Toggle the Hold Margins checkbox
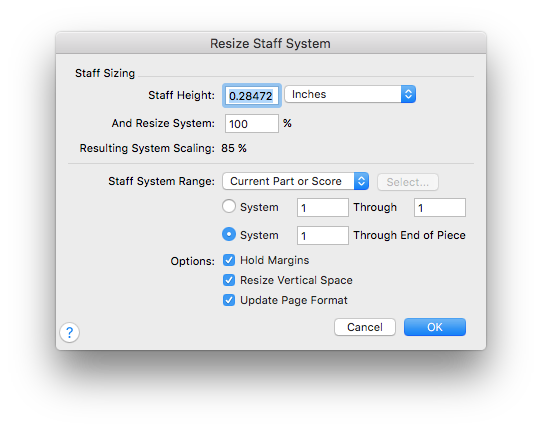Screen dimensions: 542x430 coord(229,260)
